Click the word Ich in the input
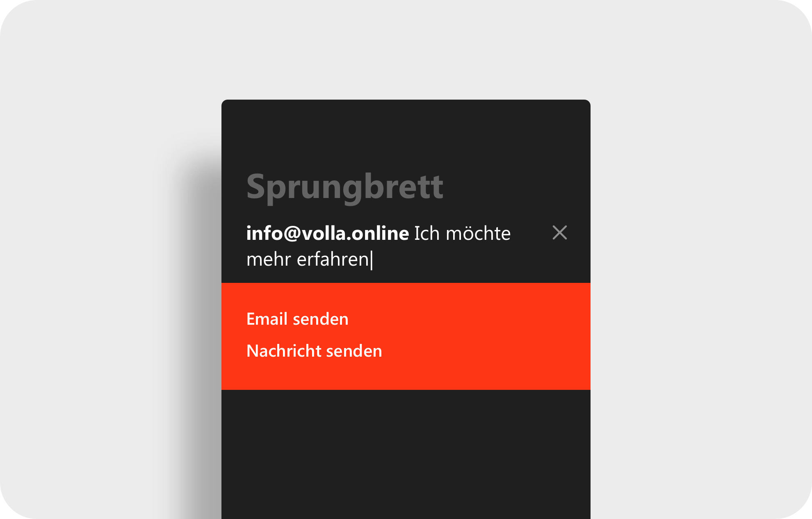The image size is (812, 519). tap(427, 233)
